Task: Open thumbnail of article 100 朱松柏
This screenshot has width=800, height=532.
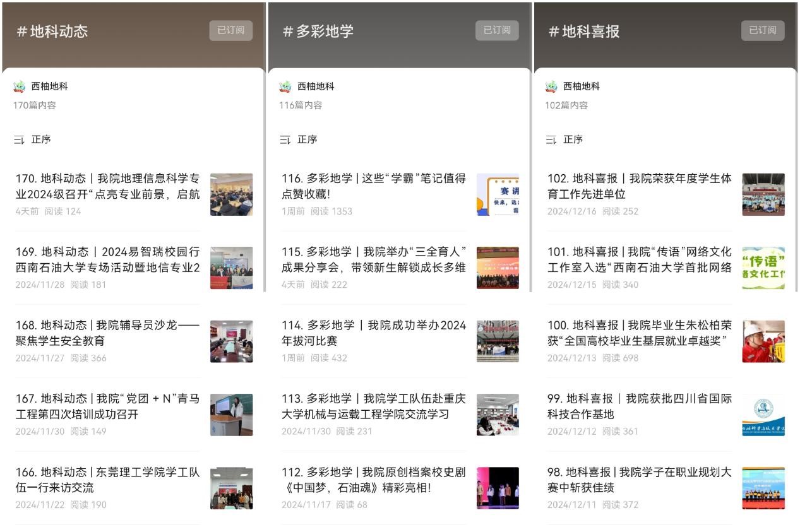Action: [763, 341]
